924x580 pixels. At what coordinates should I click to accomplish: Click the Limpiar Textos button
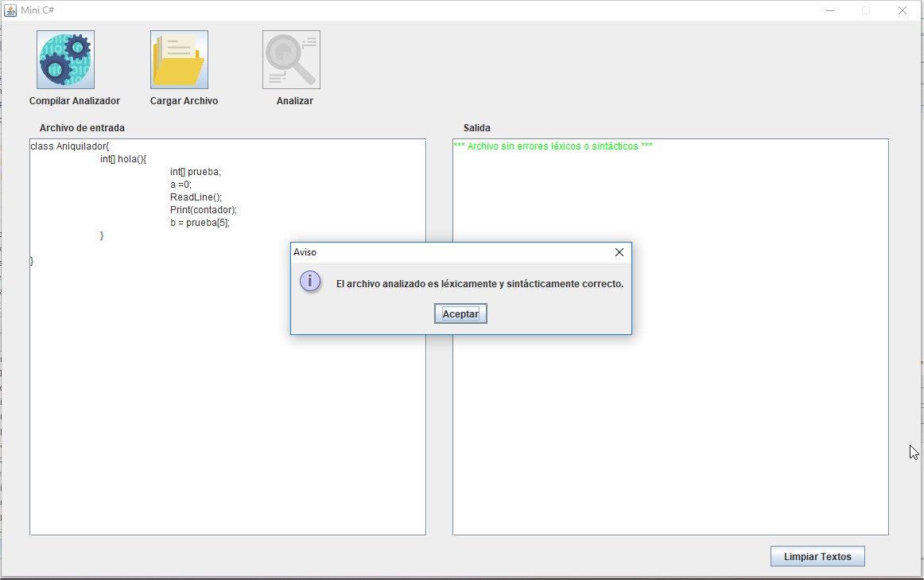[817, 555]
